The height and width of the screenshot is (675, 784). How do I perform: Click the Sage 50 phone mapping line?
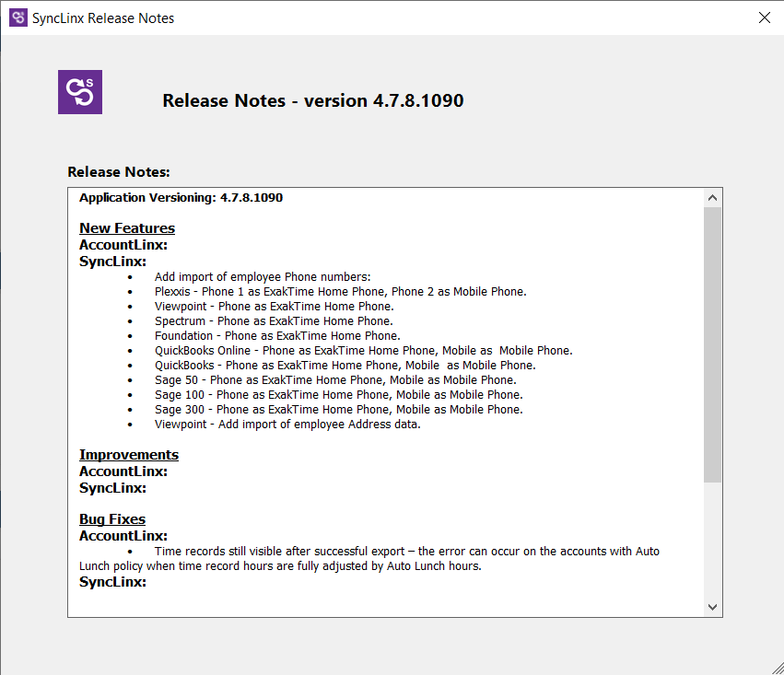335,380
